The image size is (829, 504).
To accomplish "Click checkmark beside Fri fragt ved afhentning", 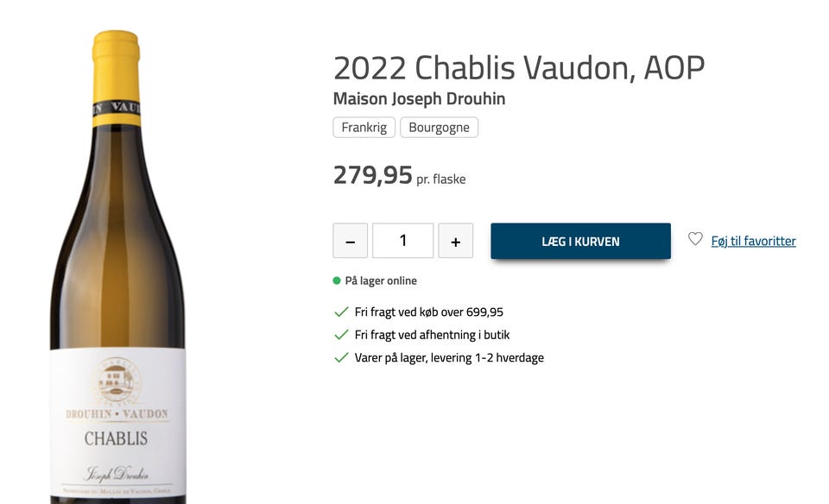I will click(341, 335).
